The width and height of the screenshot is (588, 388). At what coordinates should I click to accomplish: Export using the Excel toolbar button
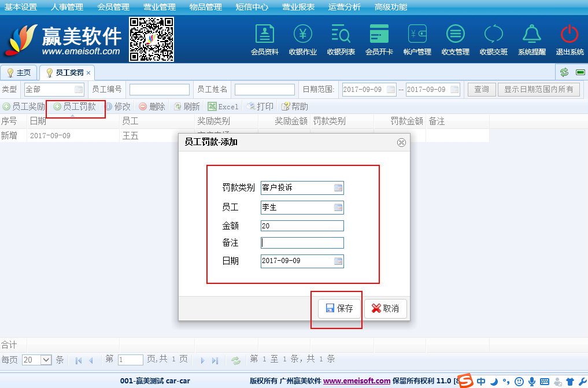[223, 107]
